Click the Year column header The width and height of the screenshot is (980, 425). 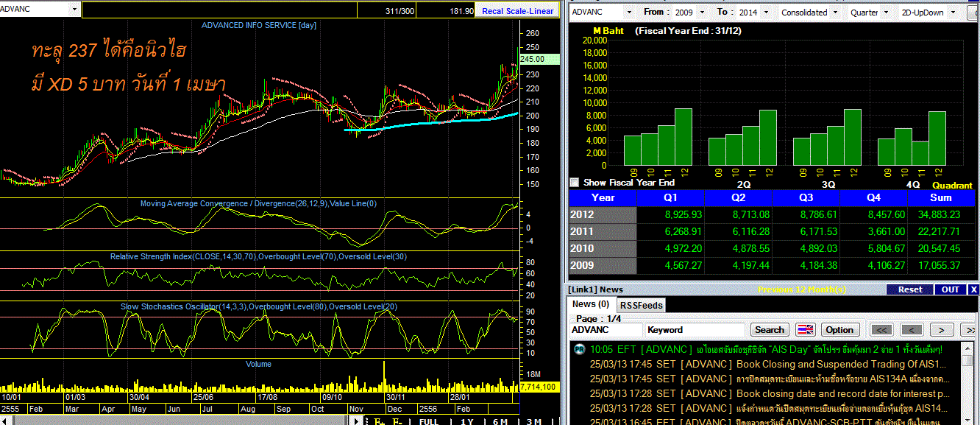tap(603, 197)
